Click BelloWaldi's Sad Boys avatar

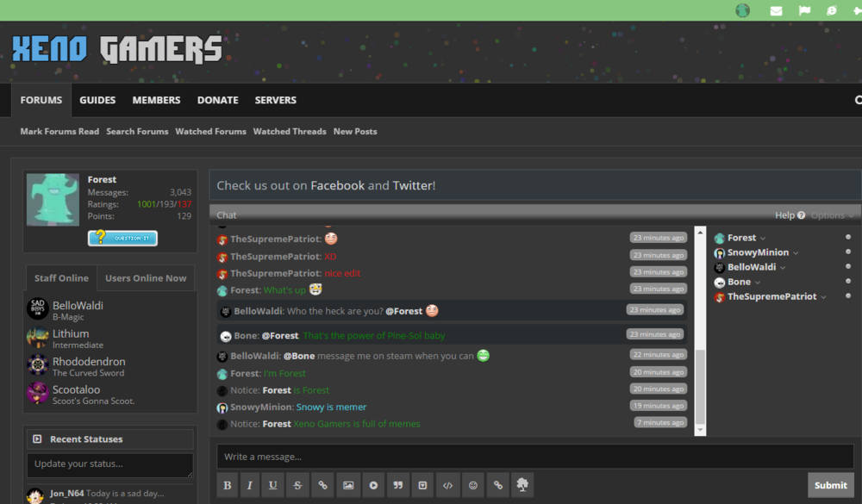[x=38, y=308]
